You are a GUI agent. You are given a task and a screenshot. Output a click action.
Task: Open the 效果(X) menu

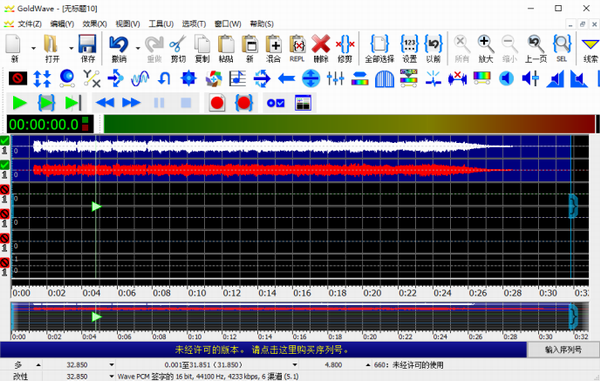pyautogui.click(x=95, y=24)
